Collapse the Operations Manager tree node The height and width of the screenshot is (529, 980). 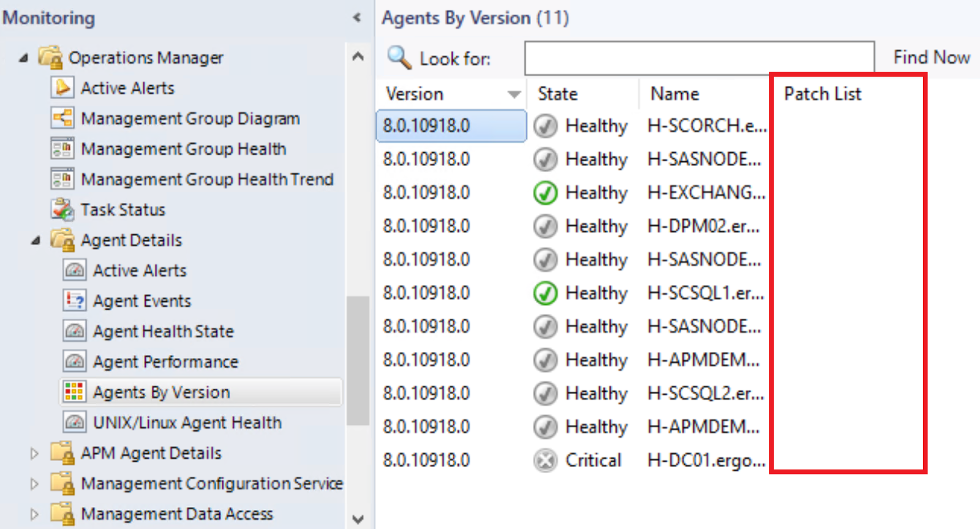pyautogui.click(x=23, y=58)
